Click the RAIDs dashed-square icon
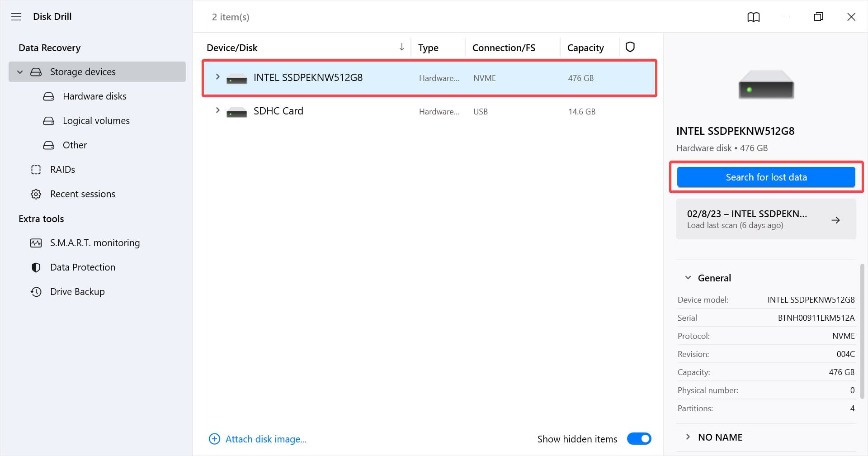Image resolution: width=868 pixels, height=456 pixels. coord(36,170)
